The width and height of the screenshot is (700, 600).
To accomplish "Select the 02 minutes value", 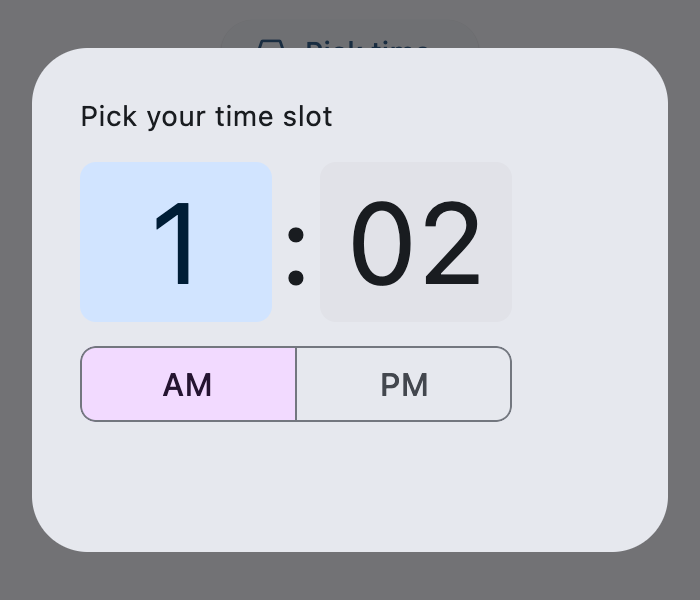I will 416,244.
